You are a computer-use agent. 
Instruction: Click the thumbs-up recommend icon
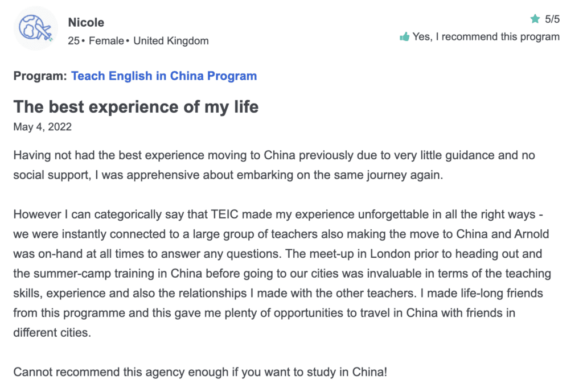pyautogui.click(x=405, y=37)
